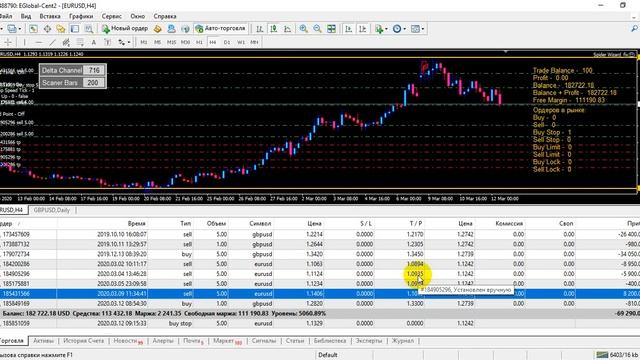The image size is (640, 360).
Task: Sort orders by Время column
Action: pos(136,223)
